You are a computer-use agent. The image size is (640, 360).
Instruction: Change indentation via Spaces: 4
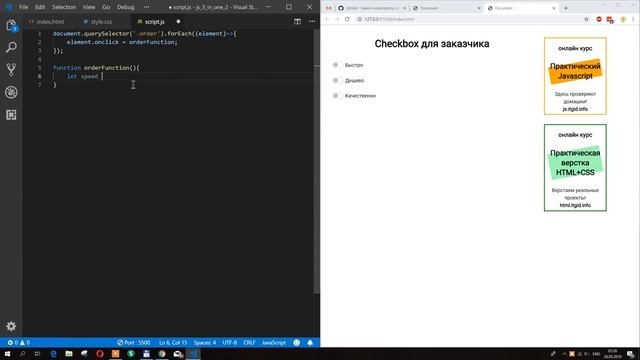pyautogui.click(x=205, y=342)
